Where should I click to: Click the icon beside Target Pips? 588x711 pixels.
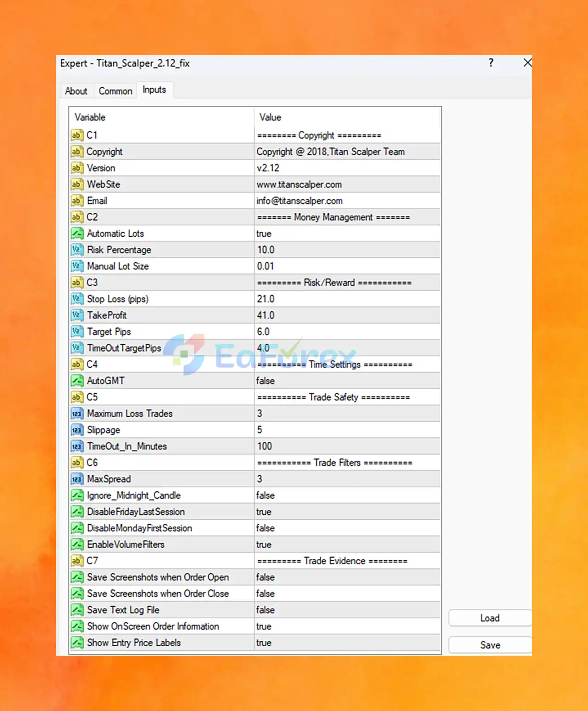tap(77, 331)
